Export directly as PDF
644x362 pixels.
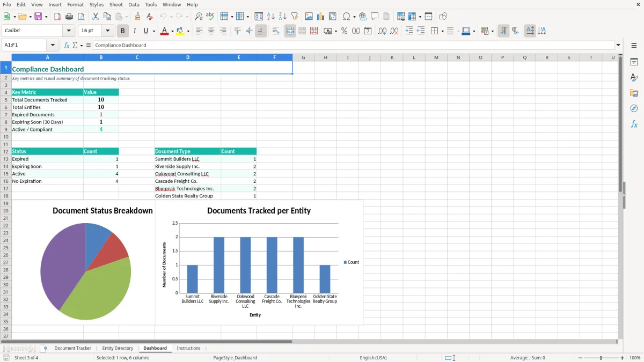tap(57, 17)
